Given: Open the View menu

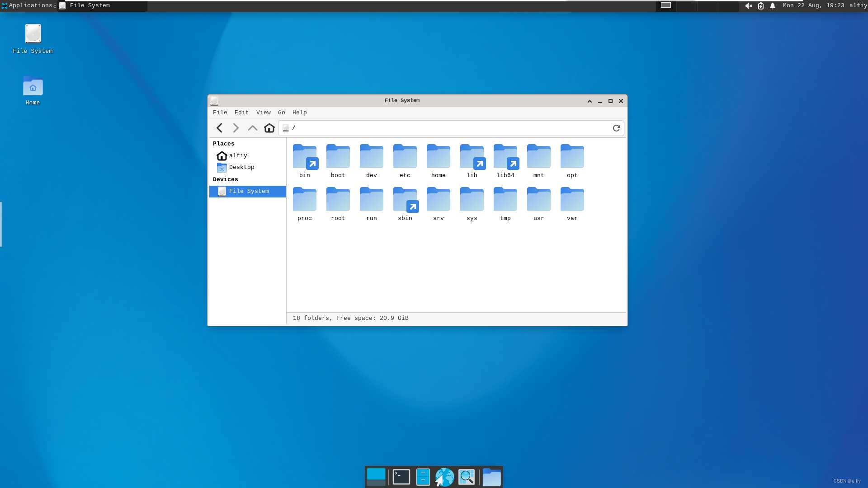Looking at the screenshot, I should click(264, 113).
